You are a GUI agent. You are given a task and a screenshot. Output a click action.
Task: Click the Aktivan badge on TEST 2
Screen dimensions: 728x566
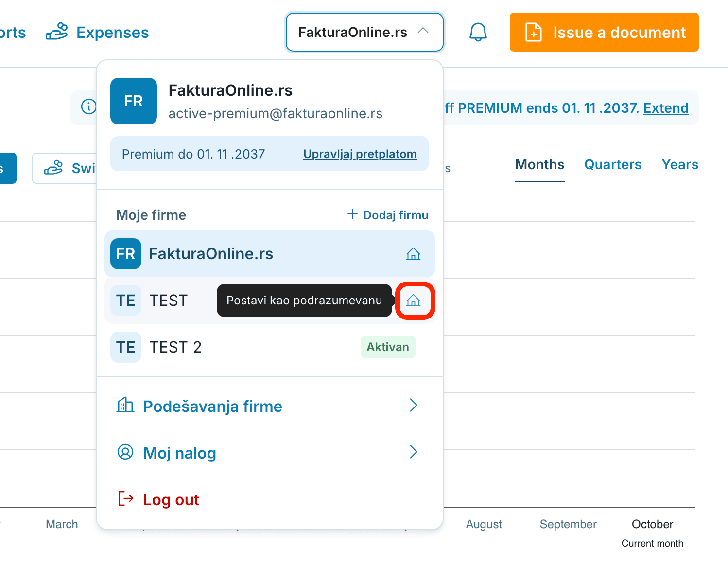[x=388, y=347]
